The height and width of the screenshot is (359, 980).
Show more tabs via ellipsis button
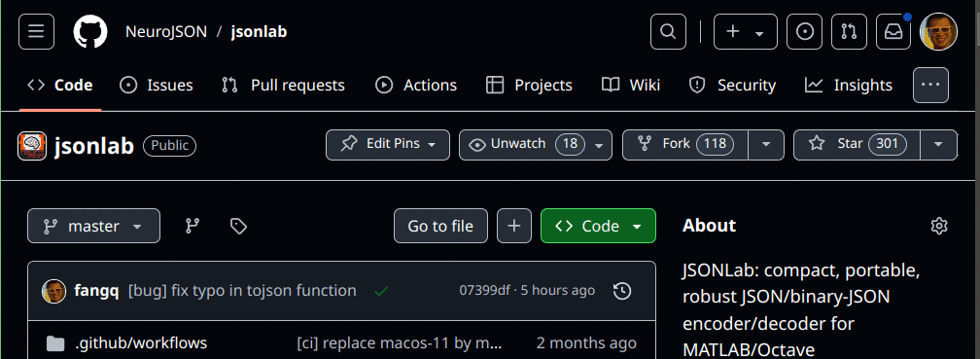click(930, 85)
